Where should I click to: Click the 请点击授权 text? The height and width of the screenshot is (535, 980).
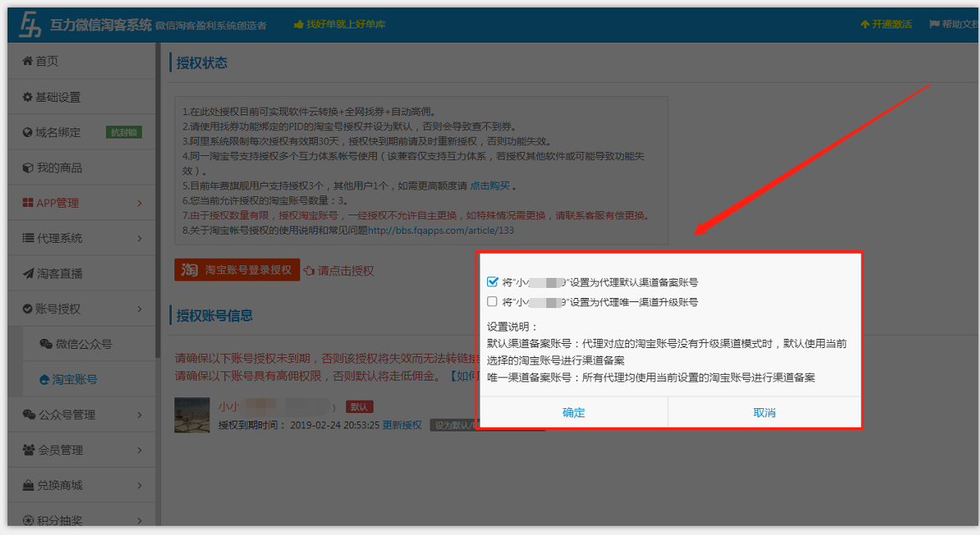(x=345, y=271)
